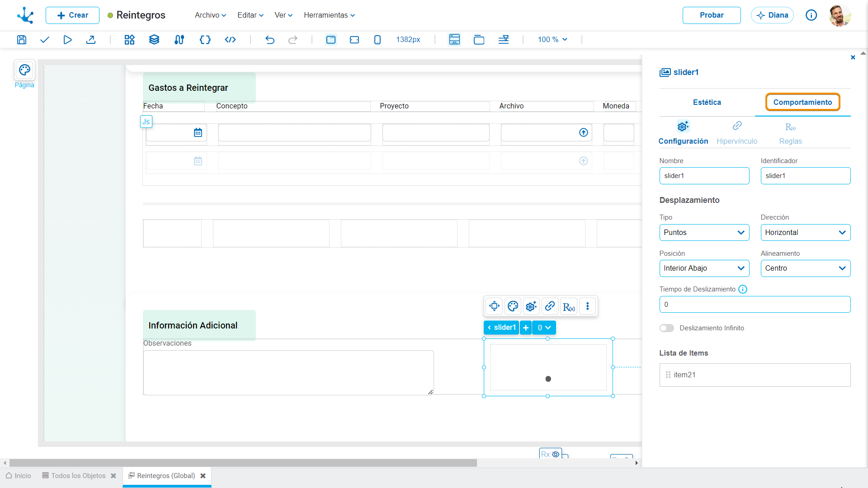Click the hyperlink chain icon on slider toolbar
Image resolution: width=868 pixels, height=488 pixels.
pyautogui.click(x=550, y=306)
